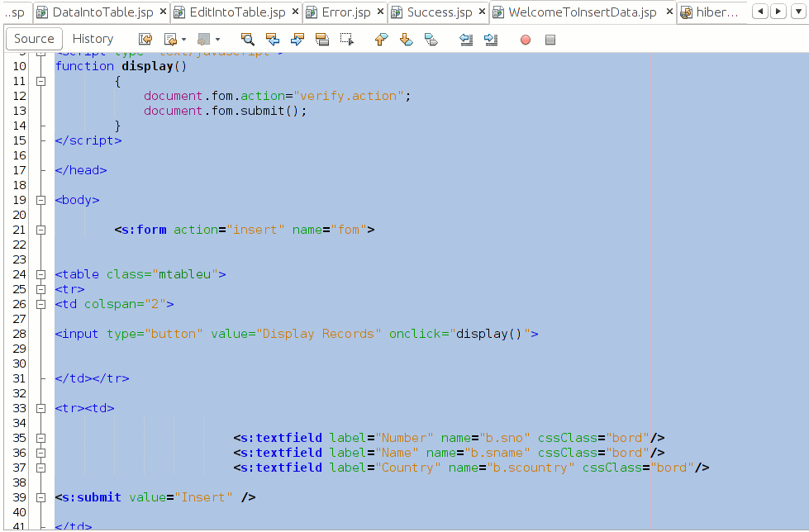Jump to the last edit location
This screenshot has width=809, height=532.
point(145,39)
